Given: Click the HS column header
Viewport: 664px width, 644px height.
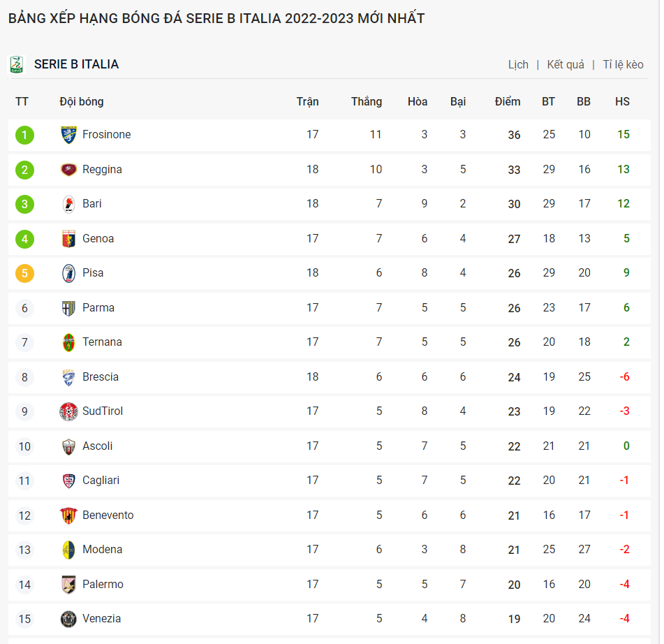Looking at the screenshot, I should 622,102.
